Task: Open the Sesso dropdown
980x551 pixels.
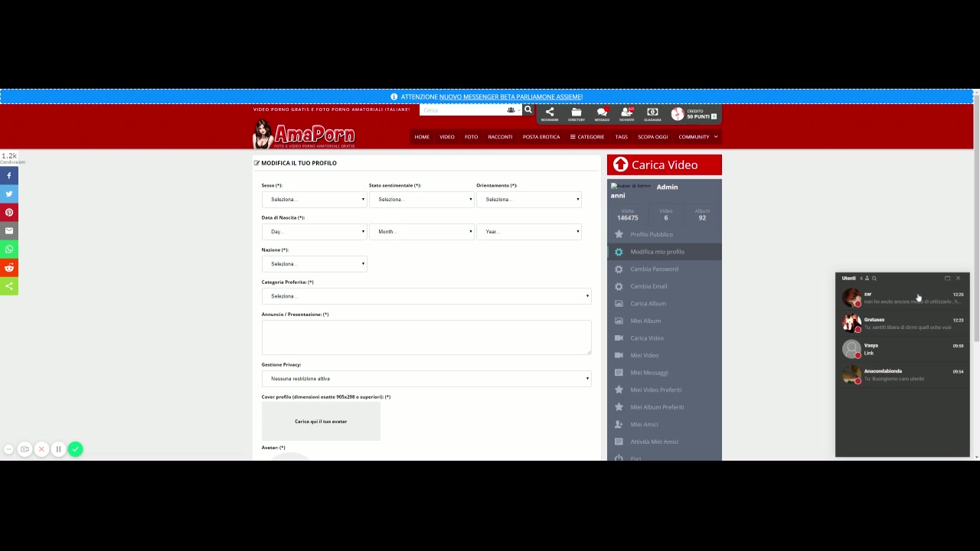Action: click(x=314, y=200)
